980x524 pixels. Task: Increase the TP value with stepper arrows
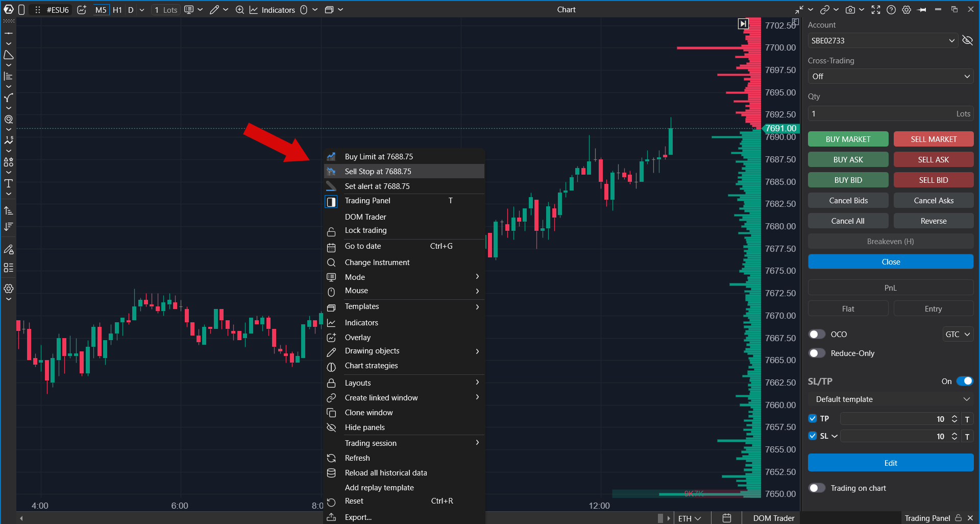tap(954, 416)
